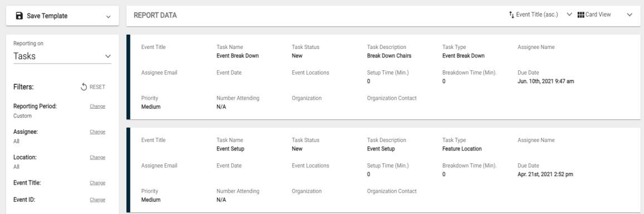Screen dimensions: 644x214
Task: Click the Save Template floppy disk icon
Action: point(19,16)
